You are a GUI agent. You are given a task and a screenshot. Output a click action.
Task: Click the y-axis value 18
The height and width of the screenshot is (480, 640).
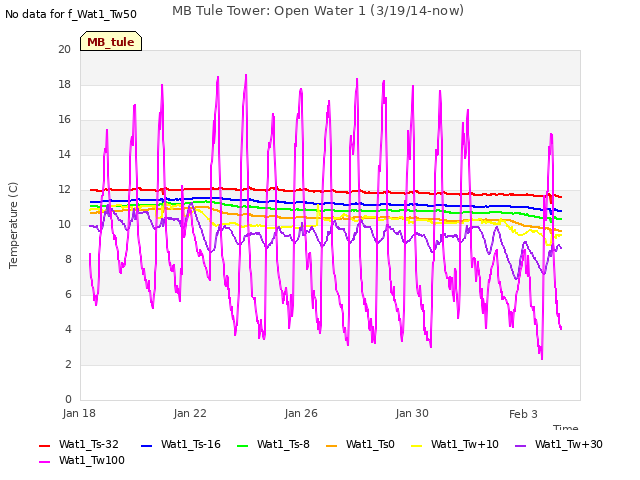[x=64, y=84]
